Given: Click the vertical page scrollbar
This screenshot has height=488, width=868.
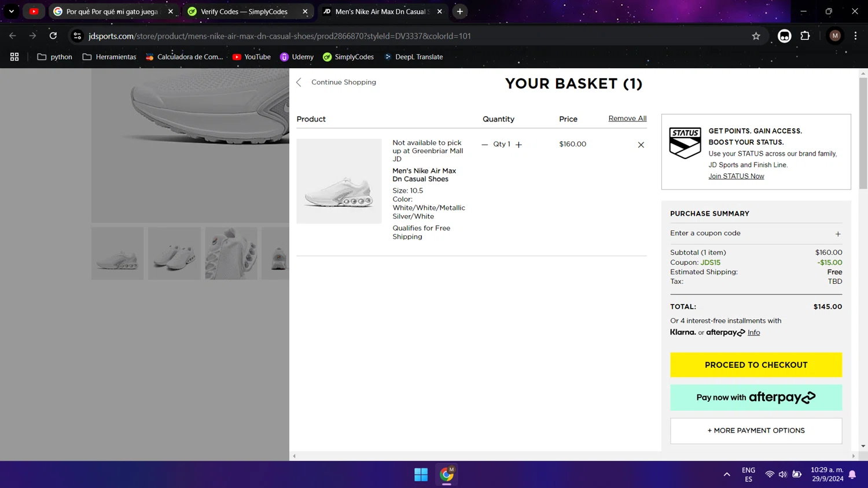Looking at the screenshot, I should pyautogui.click(x=863, y=133).
